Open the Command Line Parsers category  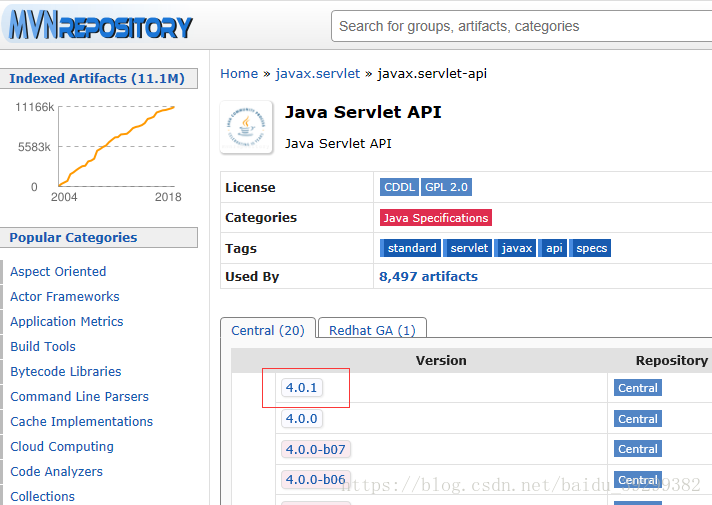(x=79, y=396)
